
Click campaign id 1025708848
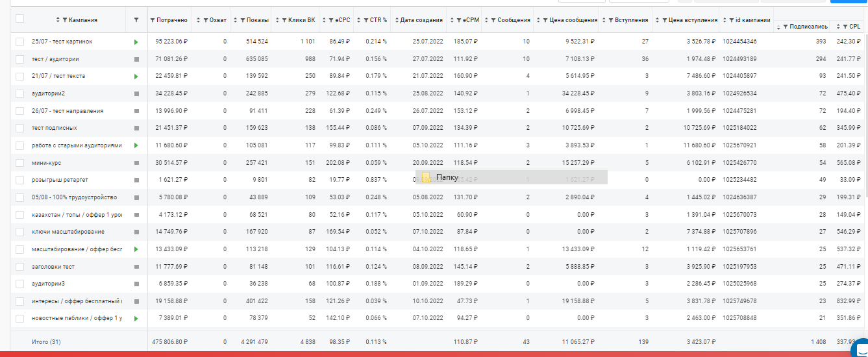click(x=739, y=318)
